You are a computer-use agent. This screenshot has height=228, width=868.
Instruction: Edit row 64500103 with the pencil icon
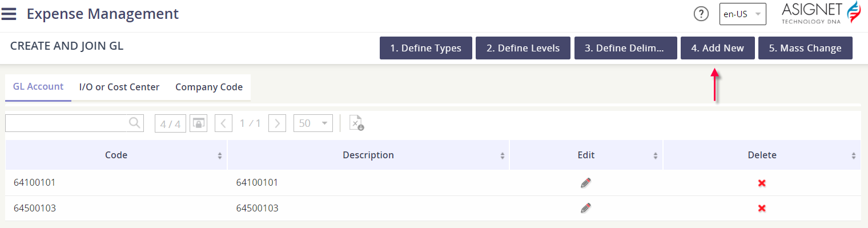(x=586, y=208)
